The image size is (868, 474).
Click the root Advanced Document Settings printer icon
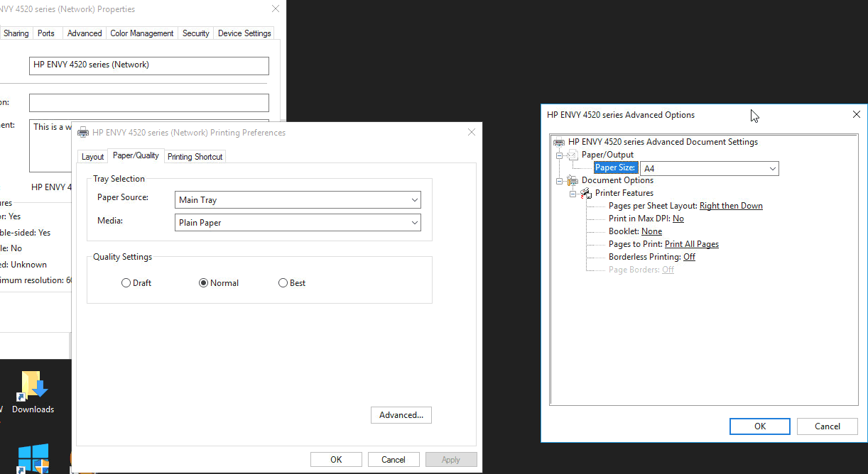pyautogui.click(x=559, y=142)
